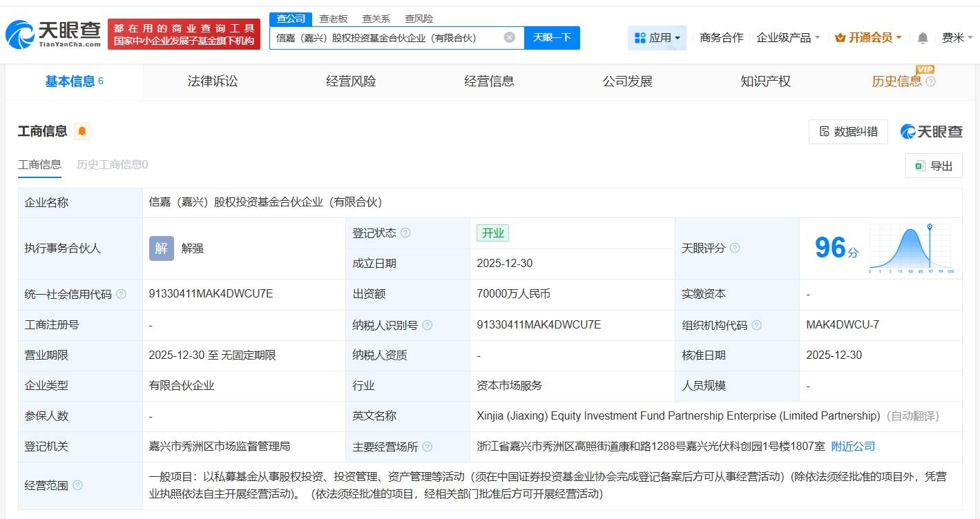Clear the search box with X icon
The image size is (980, 519).
[x=509, y=37]
